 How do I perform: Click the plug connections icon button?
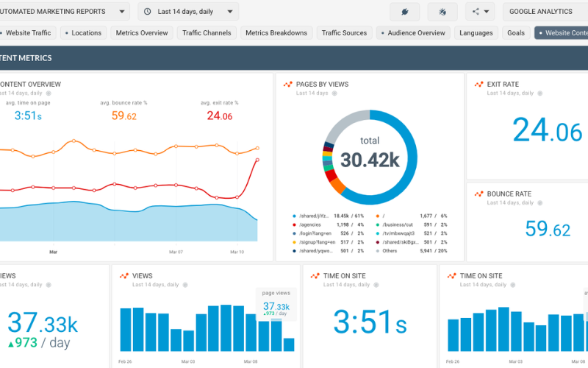405,12
